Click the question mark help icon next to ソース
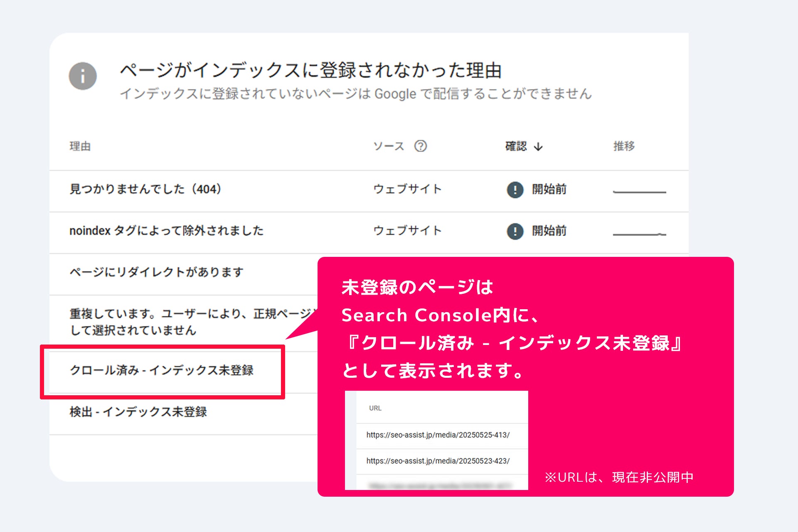 [x=420, y=146]
